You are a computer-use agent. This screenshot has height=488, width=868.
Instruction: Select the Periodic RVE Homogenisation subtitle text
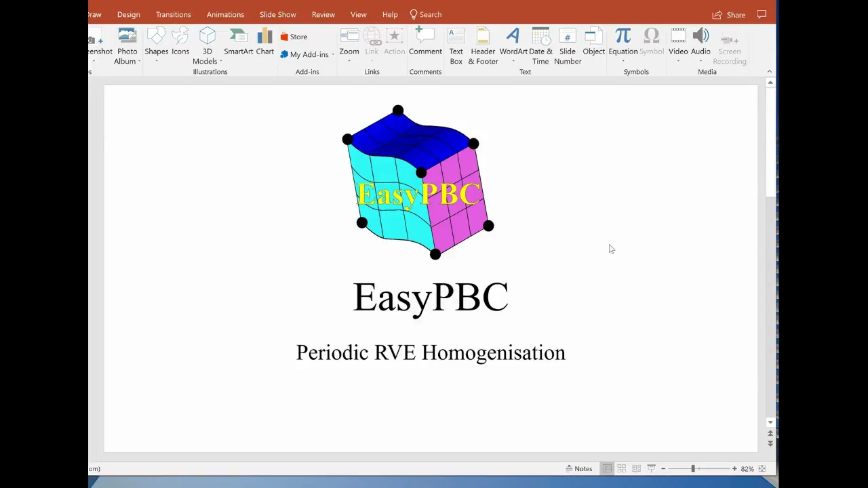[431, 352]
